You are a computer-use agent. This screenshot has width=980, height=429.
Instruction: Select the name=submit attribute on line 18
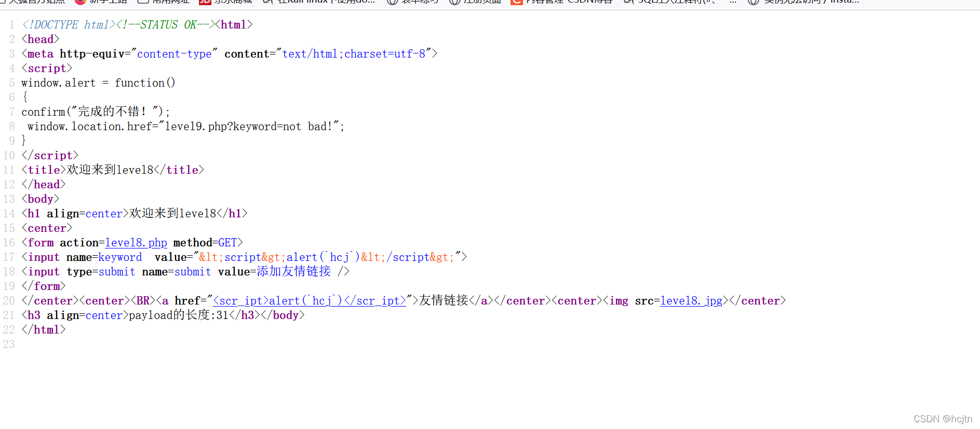(177, 272)
